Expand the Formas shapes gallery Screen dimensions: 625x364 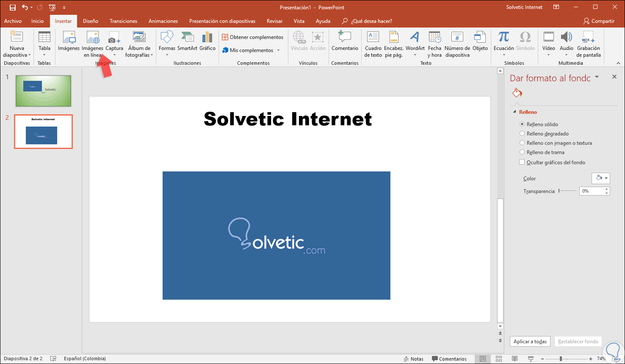click(x=167, y=55)
